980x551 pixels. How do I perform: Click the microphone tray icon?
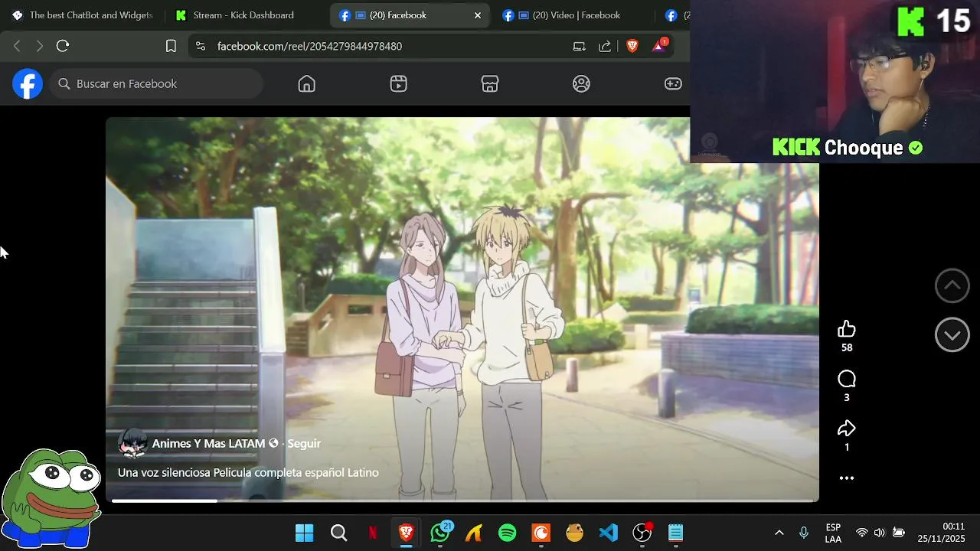pos(804,533)
